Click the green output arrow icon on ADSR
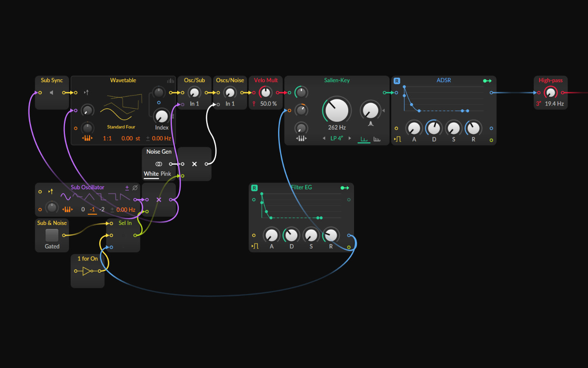This screenshot has width=588, height=368. point(487,81)
